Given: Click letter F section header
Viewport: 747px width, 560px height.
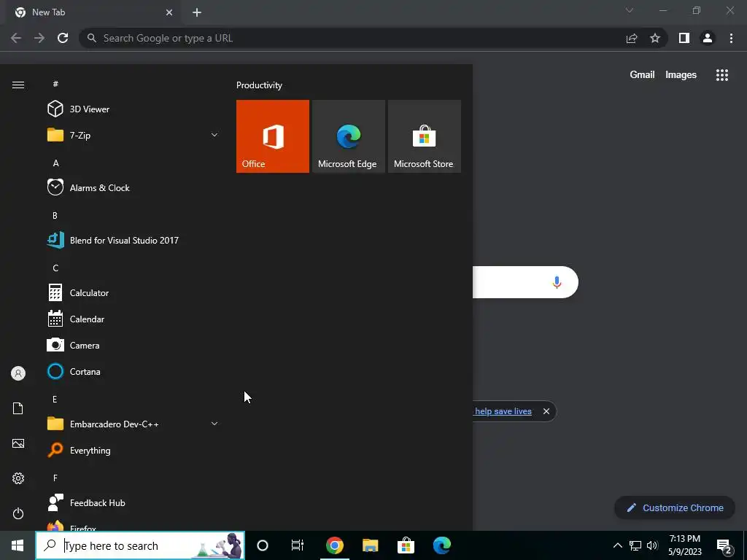Looking at the screenshot, I should tap(55, 478).
